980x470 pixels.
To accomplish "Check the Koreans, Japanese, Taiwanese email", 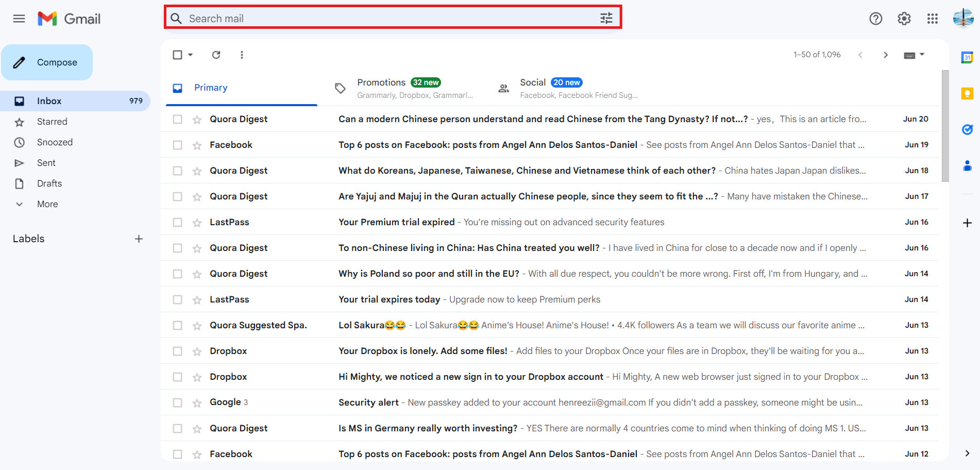I will coord(177,171).
